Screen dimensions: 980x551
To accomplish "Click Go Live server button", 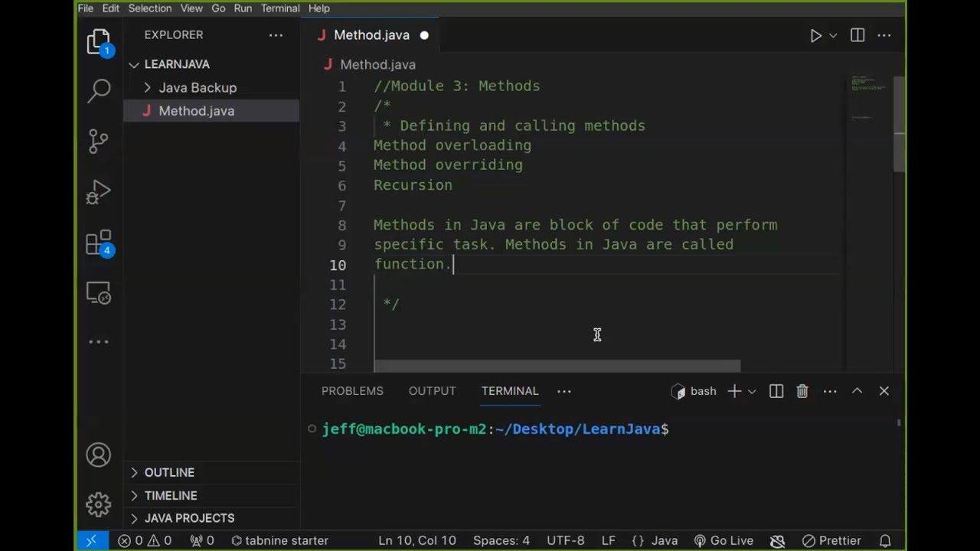I will (724, 540).
